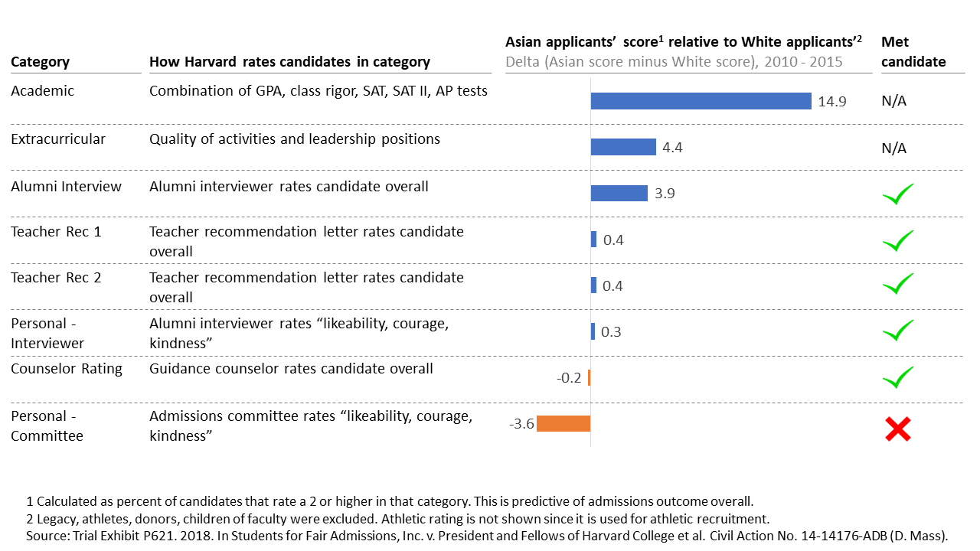This screenshot has height=551, width=980.
Task: Click the green checkmark in Alumni Interview row
Action: (897, 194)
